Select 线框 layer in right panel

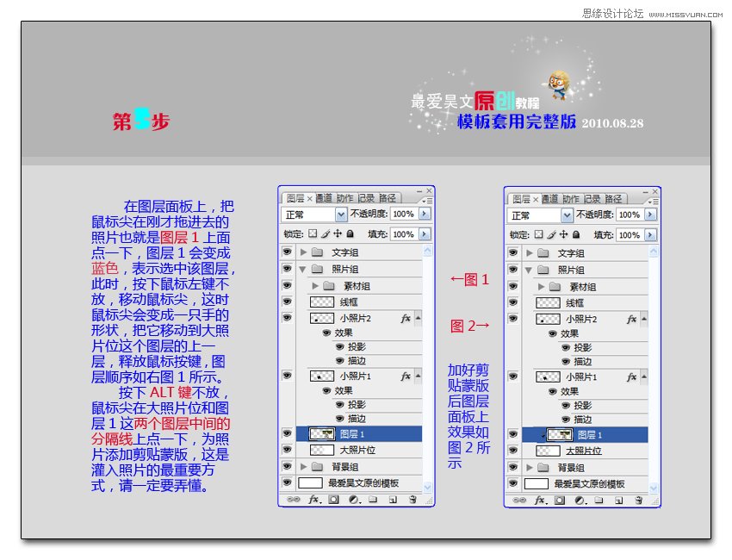point(585,302)
